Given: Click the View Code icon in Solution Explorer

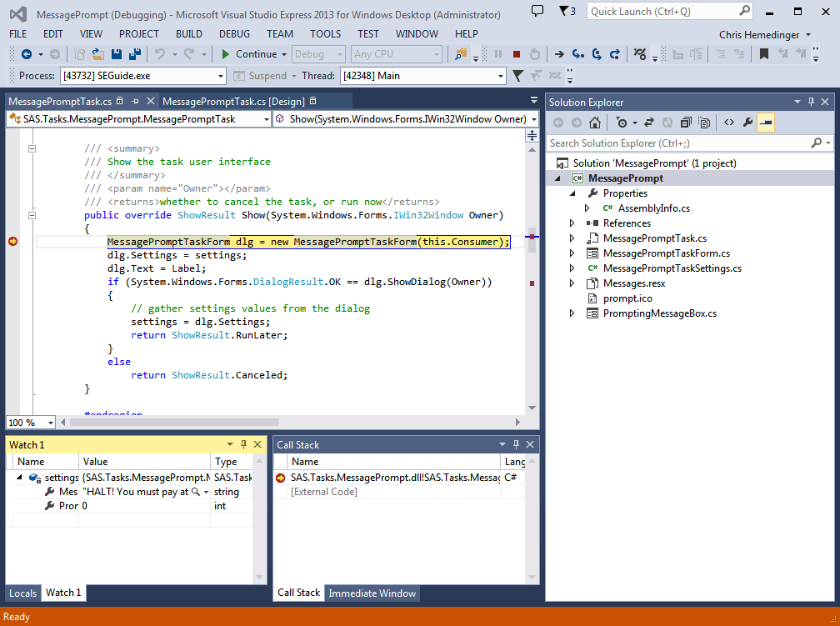Looking at the screenshot, I should point(729,122).
